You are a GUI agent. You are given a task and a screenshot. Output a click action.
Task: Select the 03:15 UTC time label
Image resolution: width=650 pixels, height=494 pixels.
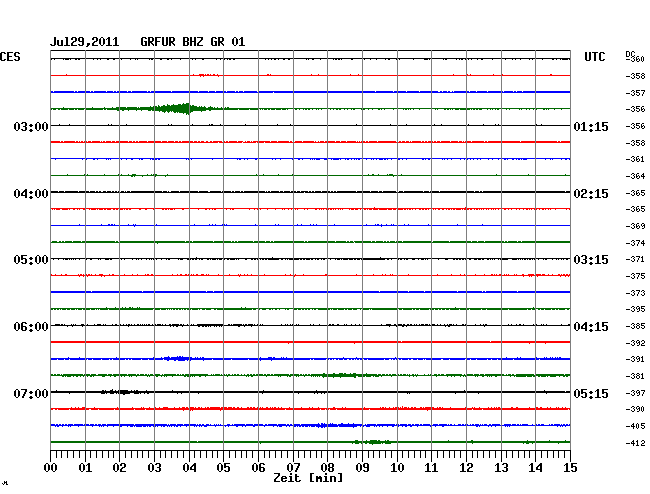click(x=591, y=260)
